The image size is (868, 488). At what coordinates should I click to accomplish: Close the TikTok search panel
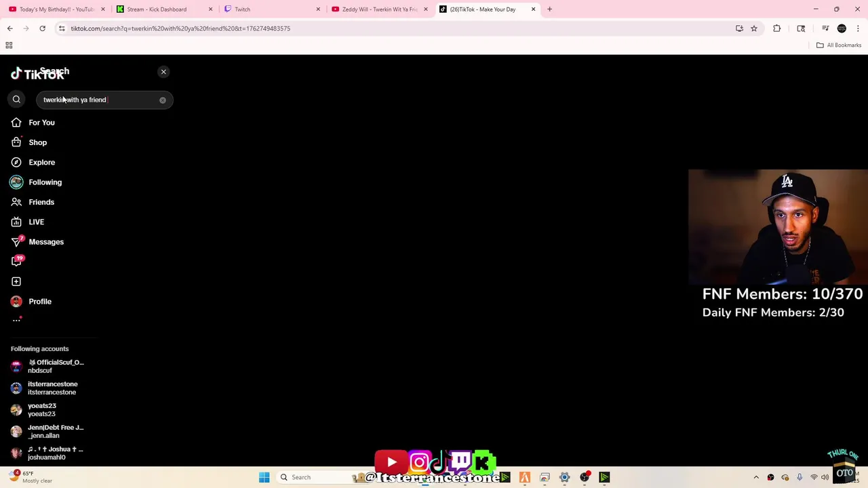coord(163,72)
